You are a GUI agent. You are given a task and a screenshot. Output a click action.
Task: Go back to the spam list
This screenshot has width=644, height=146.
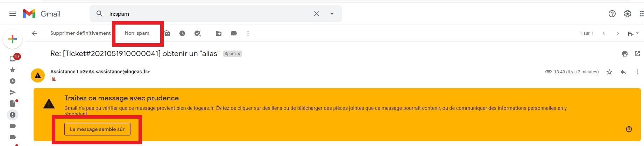[34, 33]
